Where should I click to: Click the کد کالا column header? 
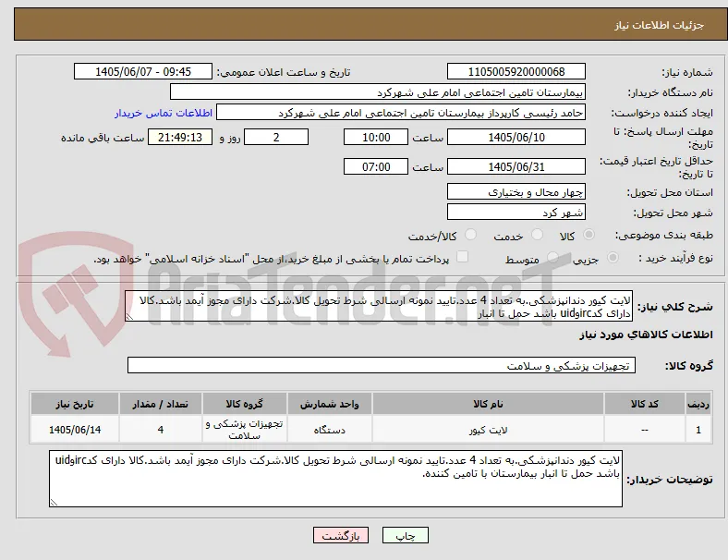[x=645, y=404]
